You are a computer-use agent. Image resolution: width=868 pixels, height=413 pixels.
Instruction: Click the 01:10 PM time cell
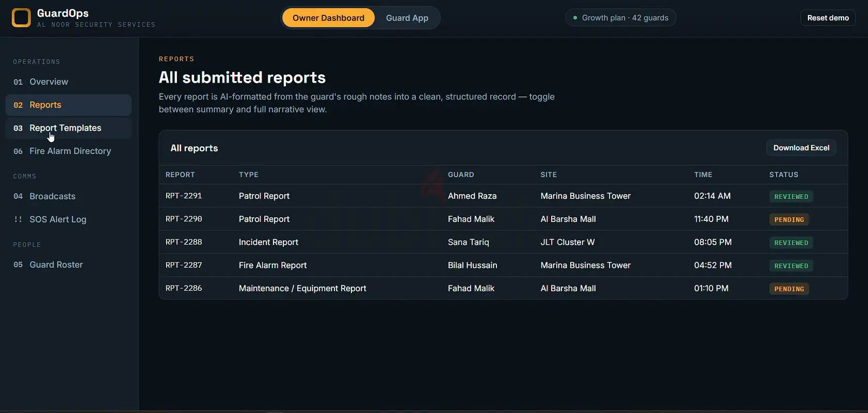[711, 289]
